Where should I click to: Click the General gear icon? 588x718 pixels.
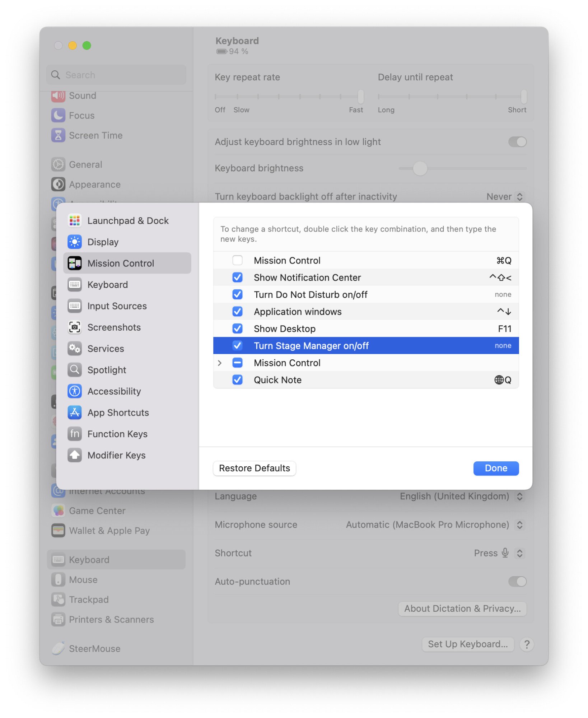click(58, 164)
